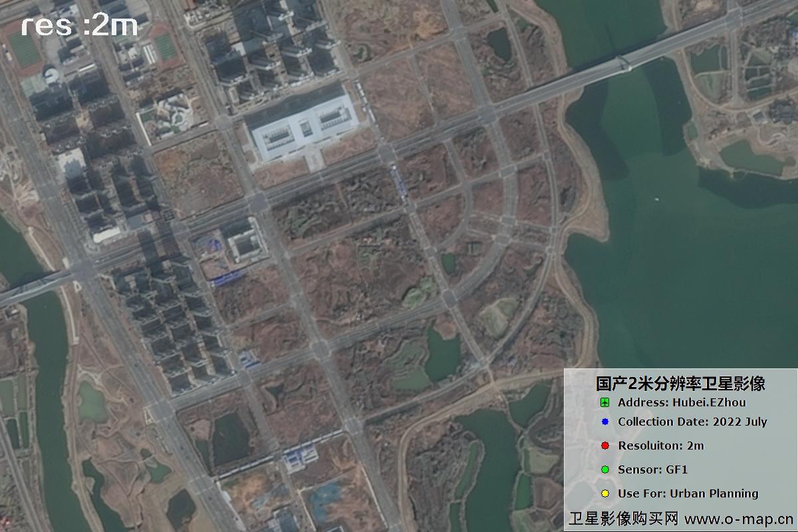Viewport: 798px width, 532px height.
Task: Click the 卫星影像购买网 text in legend
Action: pos(623,518)
